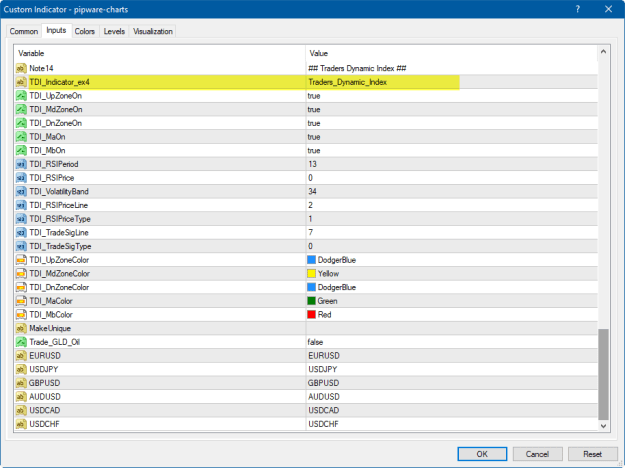Select the TDI_TradeSigLine value 7
This screenshot has width=625, height=468.
311,233
